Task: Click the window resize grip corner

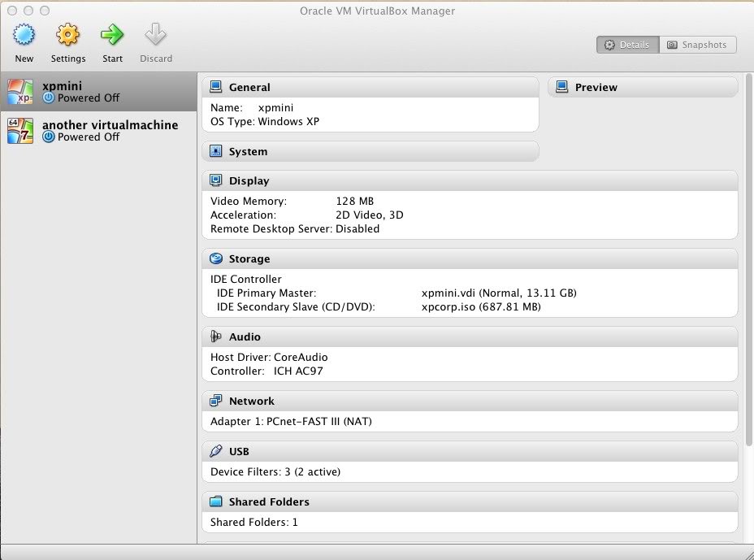Action: tap(748, 554)
